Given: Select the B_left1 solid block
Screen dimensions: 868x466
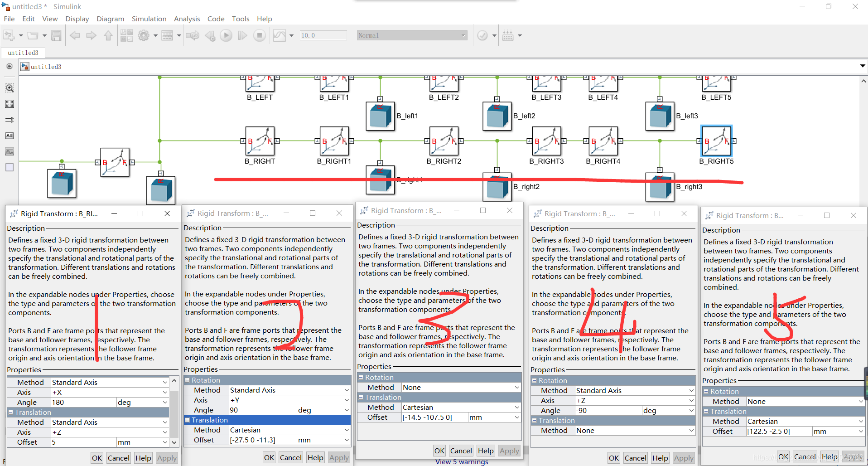Looking at the screenshot, I should pyautogui.click(x=380, y=116).
